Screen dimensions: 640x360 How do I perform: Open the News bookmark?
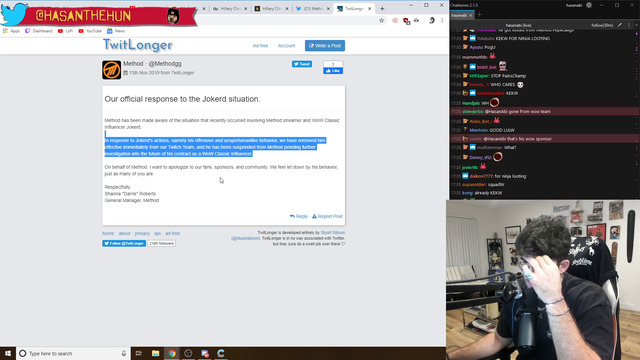tap(116, 31)
